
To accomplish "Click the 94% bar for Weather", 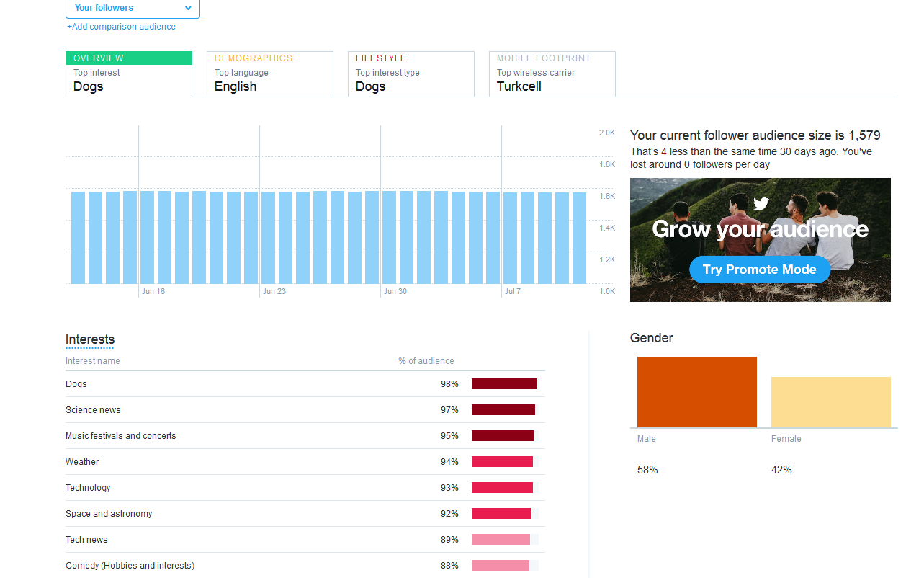I will [x=502, y=462].
